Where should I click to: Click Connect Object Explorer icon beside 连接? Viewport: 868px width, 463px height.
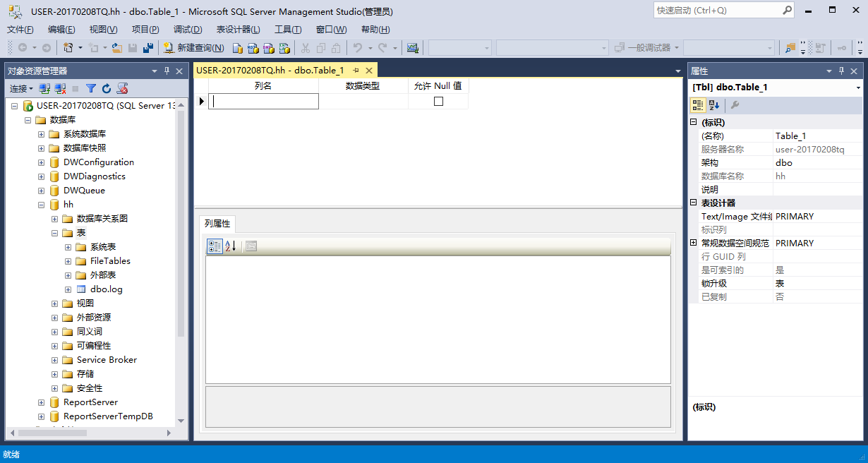pos(44,88)
